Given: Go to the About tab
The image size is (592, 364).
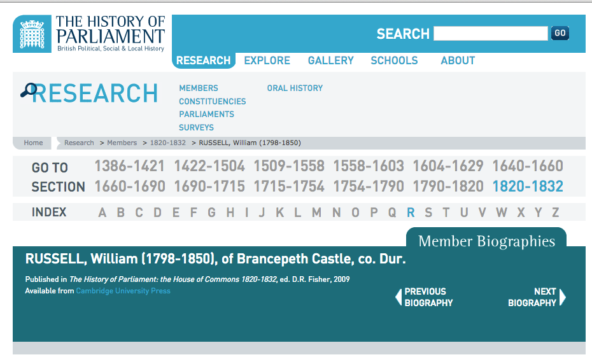Looking at the screenshot, I should tap(458, 60).
